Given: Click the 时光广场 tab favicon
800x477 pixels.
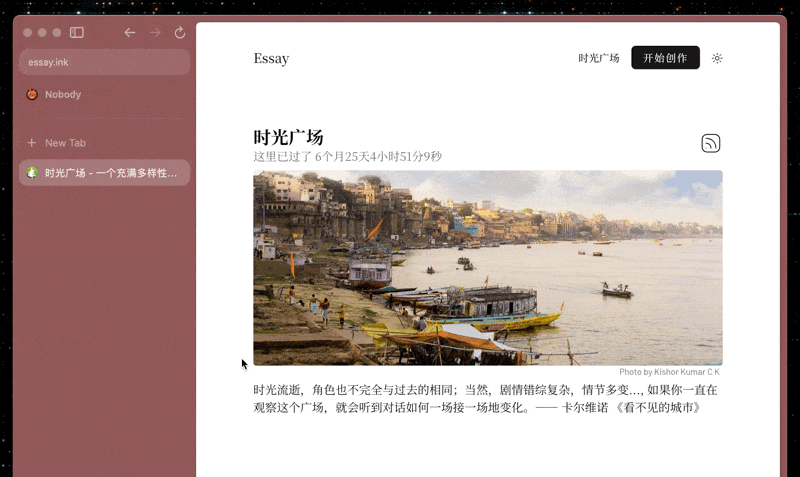Looking at the screenshot, I should coord(32,173).
